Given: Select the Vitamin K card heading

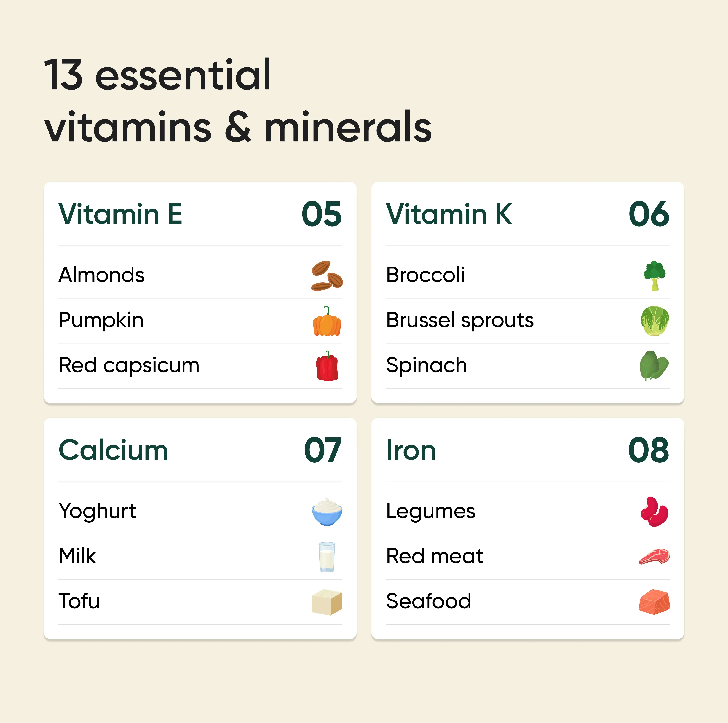Looking at the screenshot, I should tap(449, 214).
